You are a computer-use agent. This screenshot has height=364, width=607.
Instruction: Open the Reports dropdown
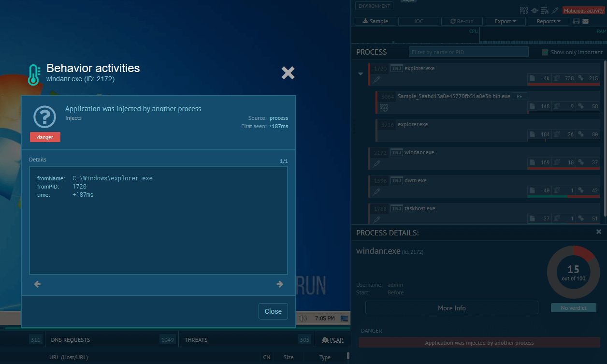tap(549, 21)
